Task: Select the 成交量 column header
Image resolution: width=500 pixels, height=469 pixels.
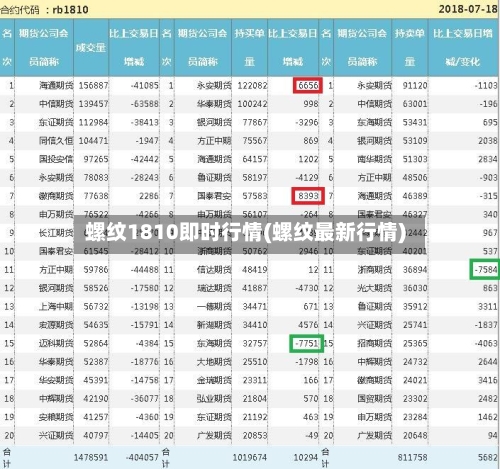Action: [91, 48]
